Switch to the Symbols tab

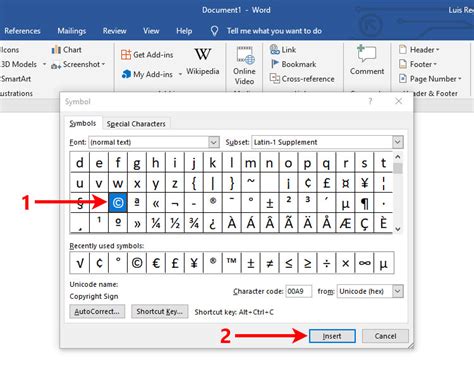pos(83,124)
